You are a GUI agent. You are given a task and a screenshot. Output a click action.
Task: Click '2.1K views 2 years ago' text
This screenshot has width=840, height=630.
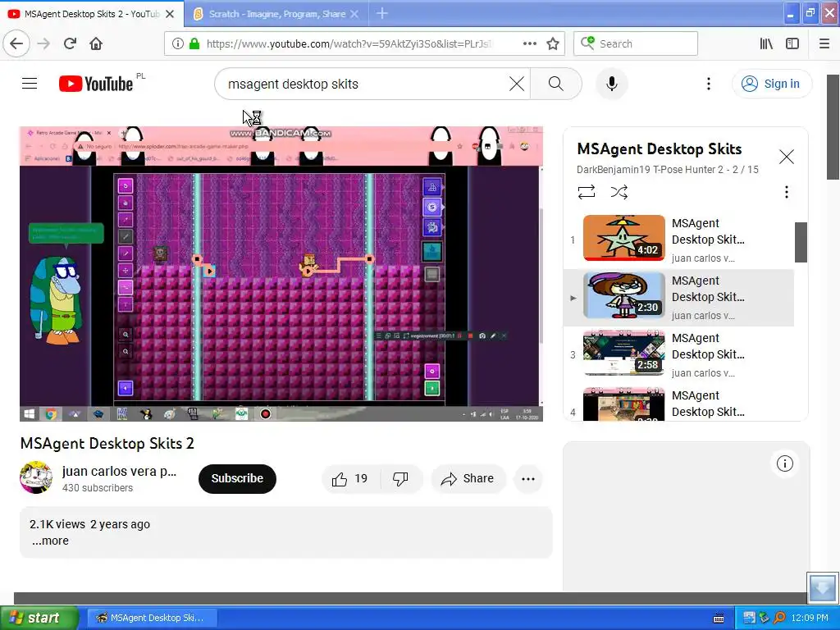(89, 524)
